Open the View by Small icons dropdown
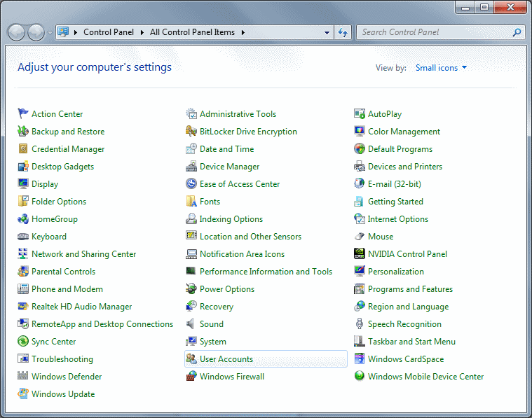The image size is (532, 418). (x=441, y=68)
